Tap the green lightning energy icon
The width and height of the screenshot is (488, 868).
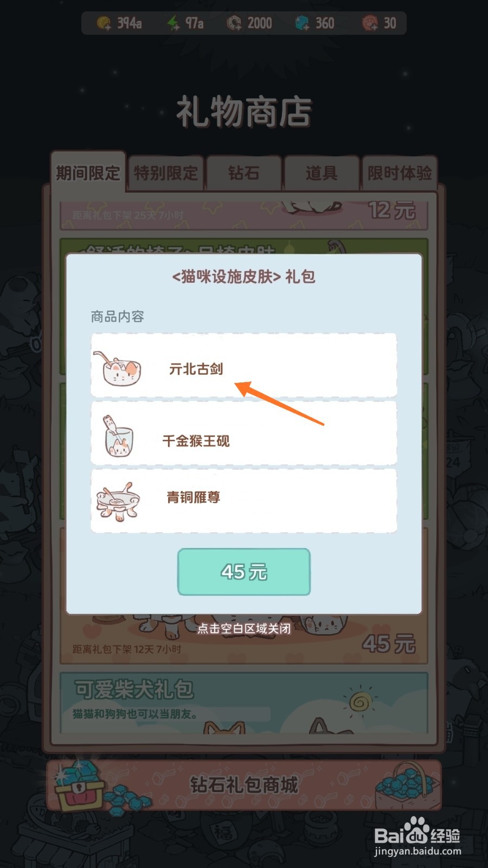point(173,23)
